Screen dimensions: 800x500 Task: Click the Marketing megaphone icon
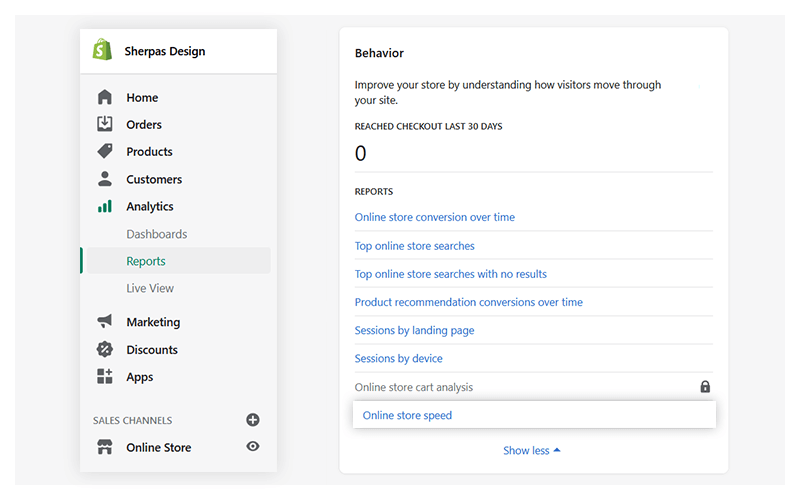click(105, 322)
